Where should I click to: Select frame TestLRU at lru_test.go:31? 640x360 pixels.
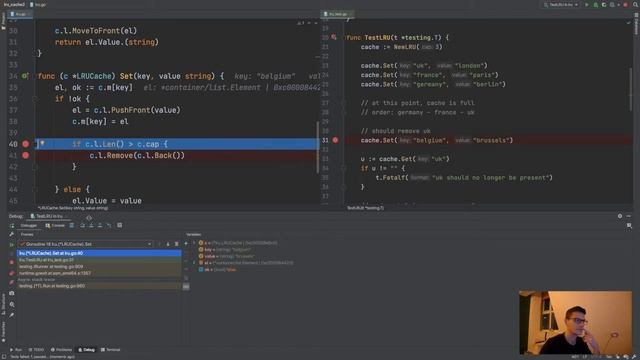(x=99, y=260)
